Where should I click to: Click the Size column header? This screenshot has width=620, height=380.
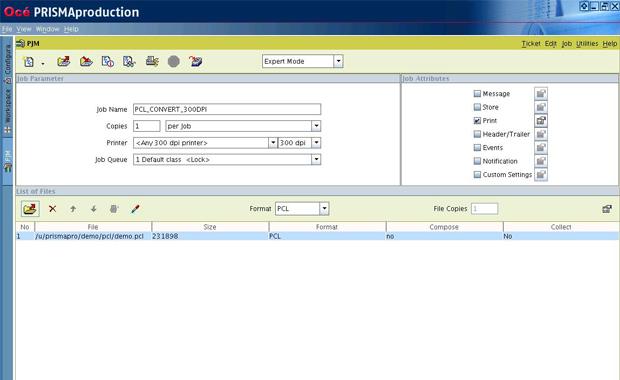click(x=210, y=227)
